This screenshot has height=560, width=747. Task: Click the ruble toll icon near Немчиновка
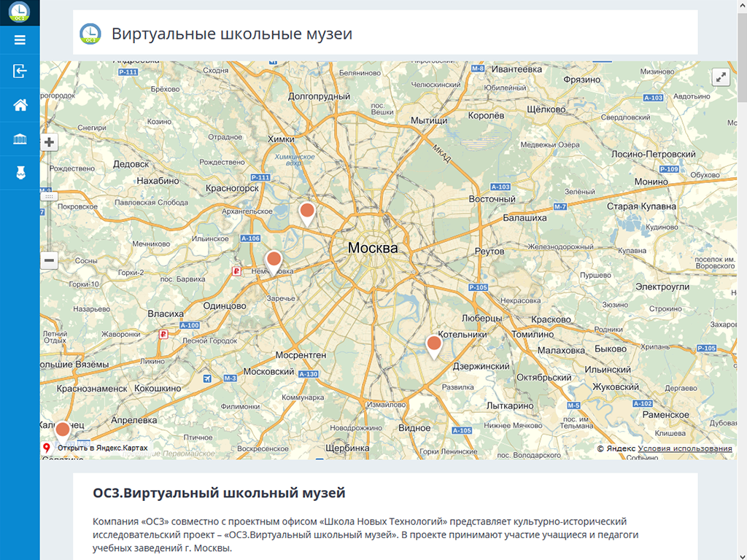236,271
